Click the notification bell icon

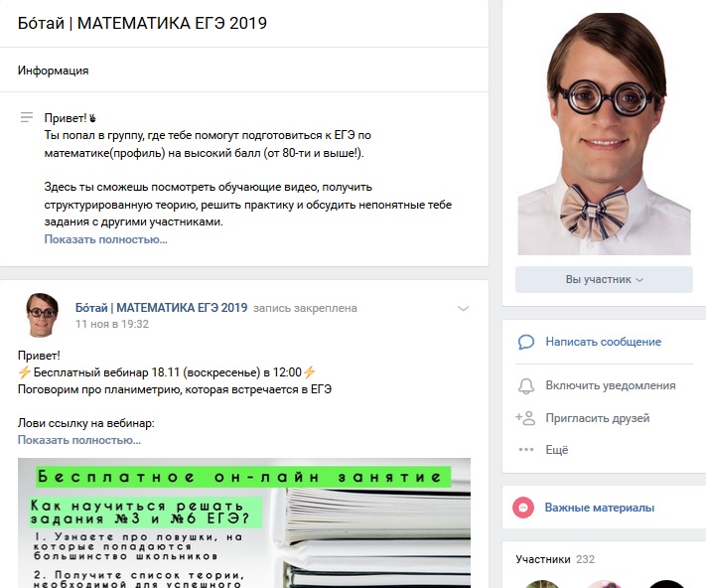pos(526,385)
